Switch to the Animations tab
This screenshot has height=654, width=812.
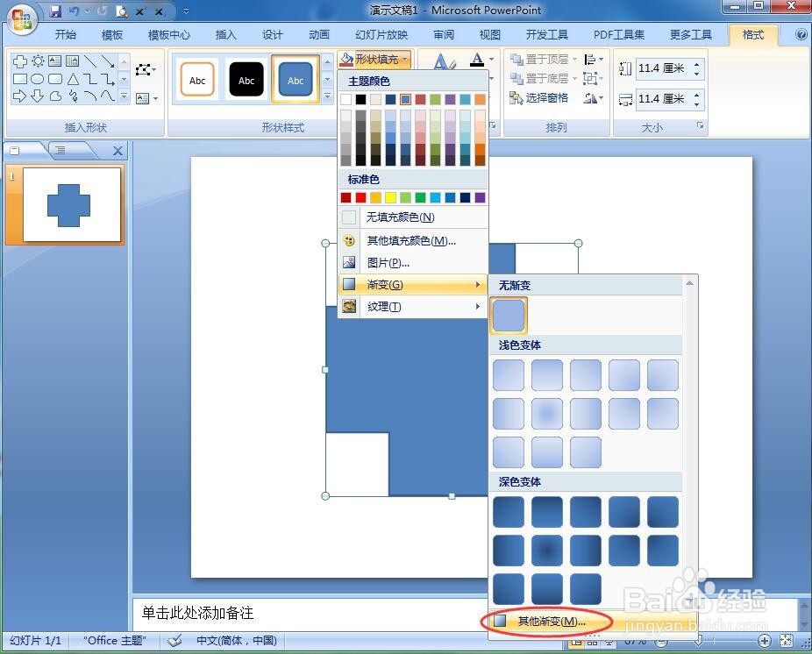[x=319, y=35]
